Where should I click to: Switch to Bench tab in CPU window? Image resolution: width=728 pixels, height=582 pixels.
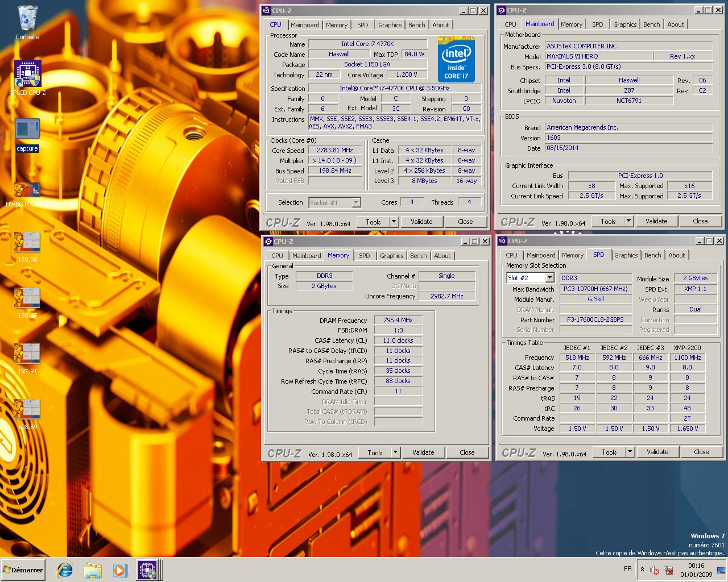[x=417, y=25]
